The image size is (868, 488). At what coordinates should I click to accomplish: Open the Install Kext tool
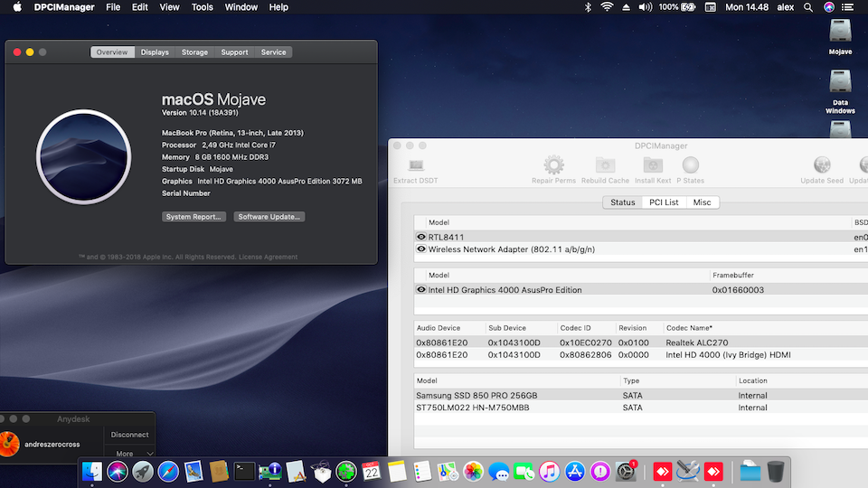(x=652, y=165)
